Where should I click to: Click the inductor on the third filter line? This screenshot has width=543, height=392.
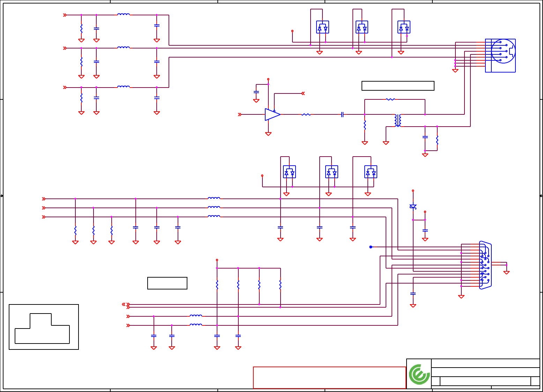click(x=124, y=87)
